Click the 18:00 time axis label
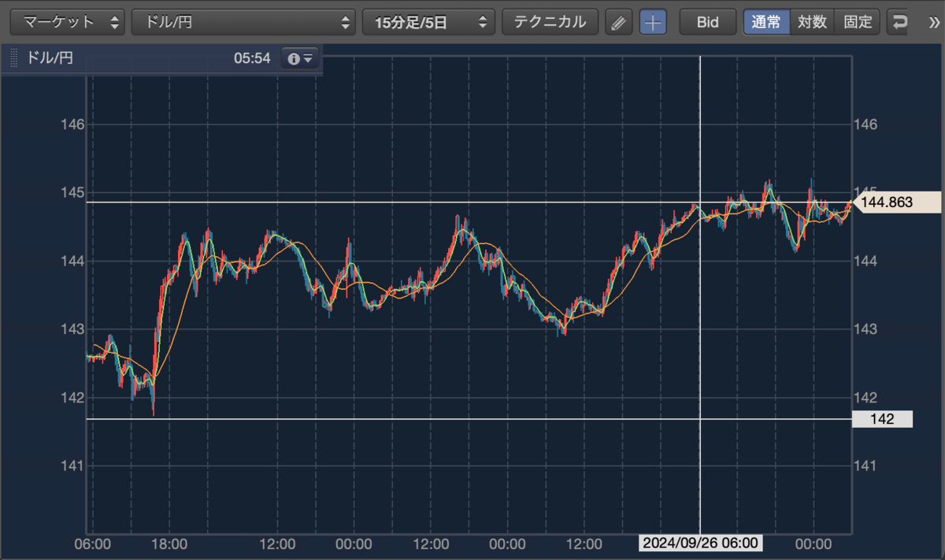 point(169,543)
